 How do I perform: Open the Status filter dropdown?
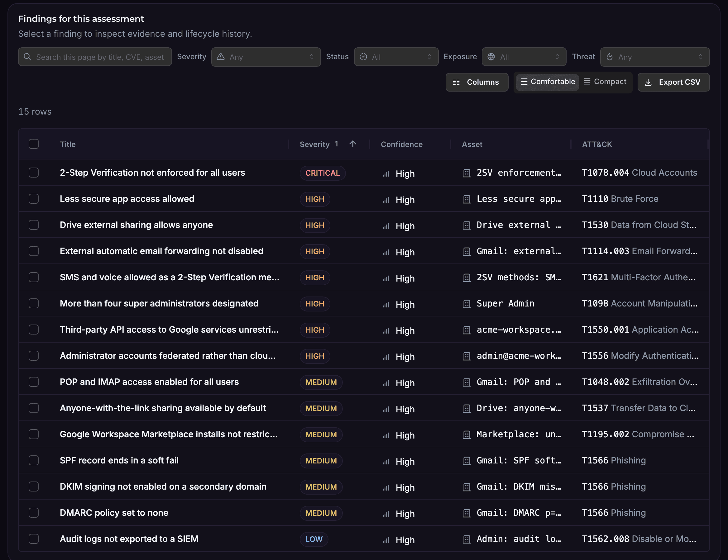point(396,57)
